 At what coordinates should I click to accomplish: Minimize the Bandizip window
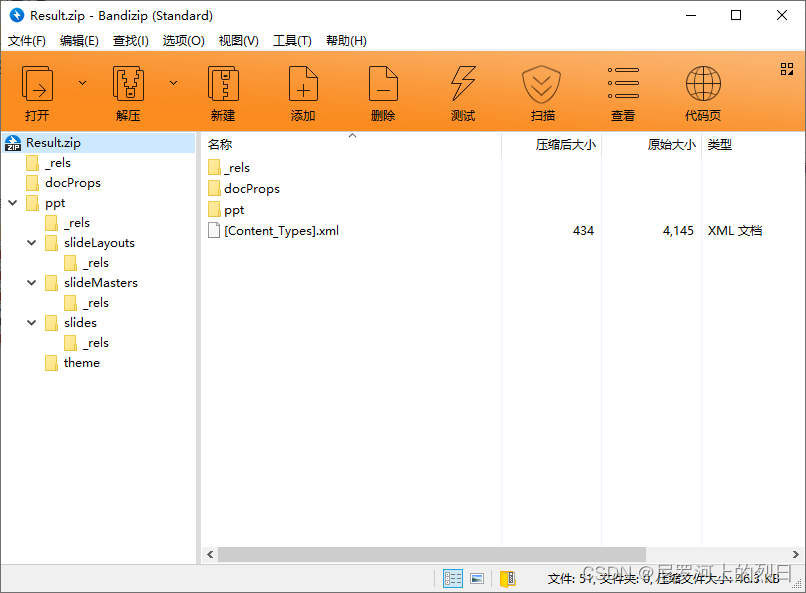coord(691,15)
